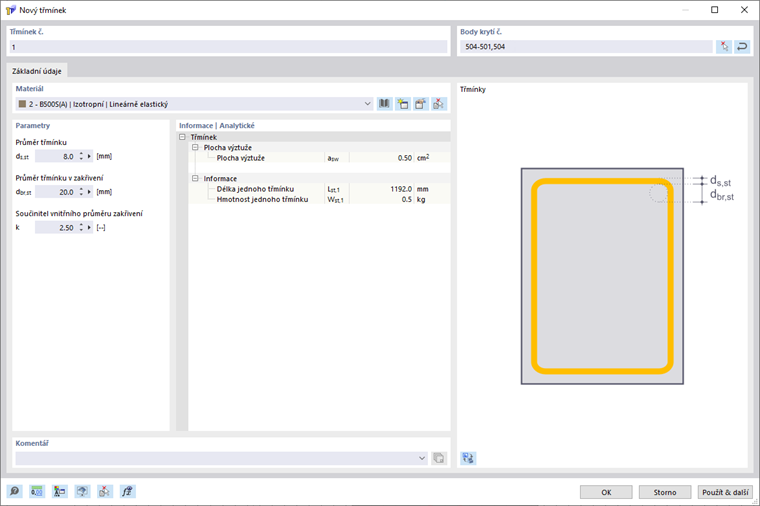Select the Délka jednoho třmínku row
The width and height of the screenshot is (760, 506).
(x=319, y=189)
